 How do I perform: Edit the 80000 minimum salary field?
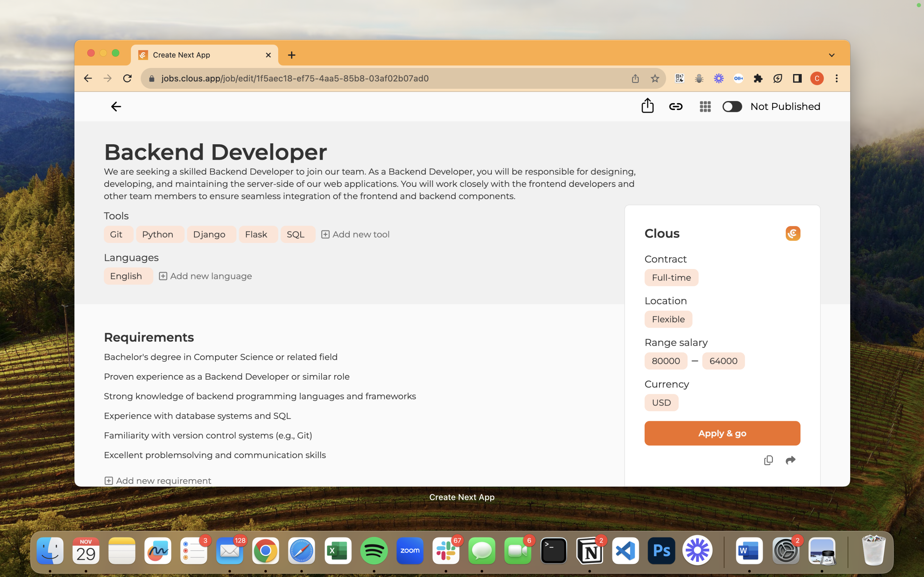(x=665, y=361)
